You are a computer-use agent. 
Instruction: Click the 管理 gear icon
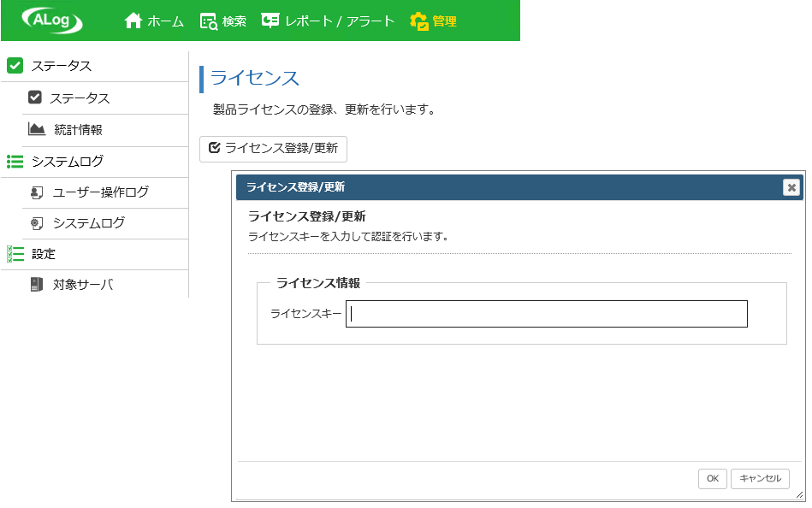(x=419, y=21)
